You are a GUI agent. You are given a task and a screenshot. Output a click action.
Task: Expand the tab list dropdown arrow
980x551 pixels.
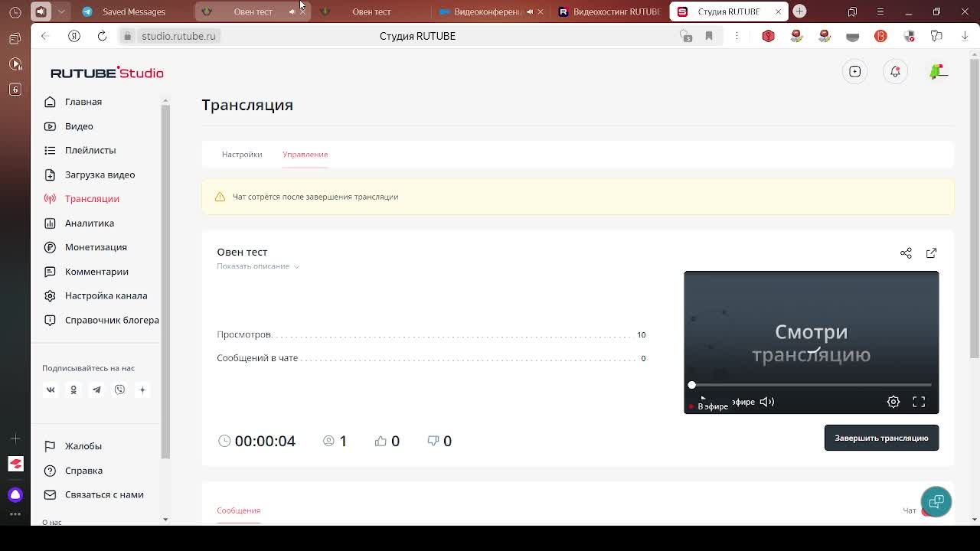pos(62,11)
